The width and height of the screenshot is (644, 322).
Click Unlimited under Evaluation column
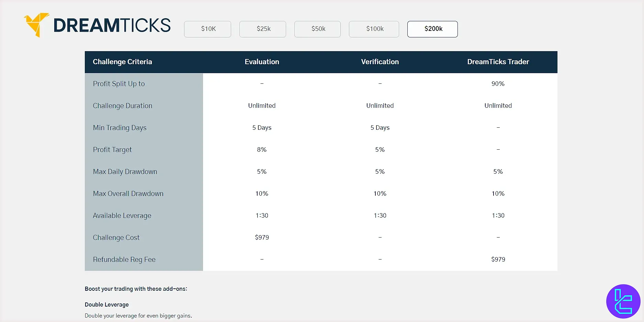262,106
